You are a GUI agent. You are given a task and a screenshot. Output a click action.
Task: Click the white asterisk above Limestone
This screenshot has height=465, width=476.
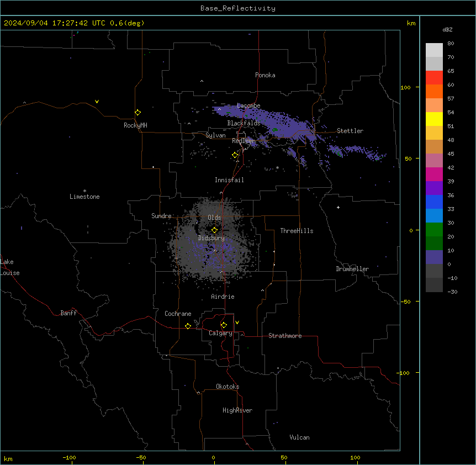click(84, 191)
